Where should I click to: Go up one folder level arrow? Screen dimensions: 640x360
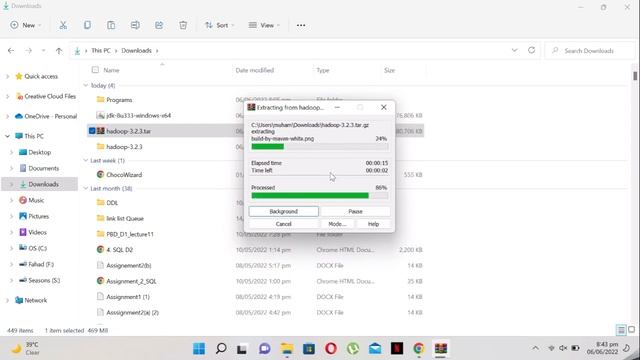(x=59, y=51)
